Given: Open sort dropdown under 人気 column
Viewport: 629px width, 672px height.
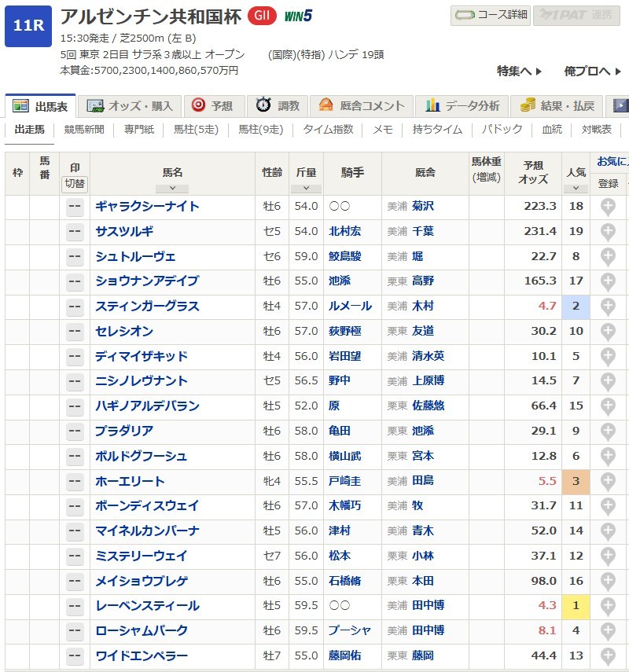Looking at the screenshot, I should [576, 189].
